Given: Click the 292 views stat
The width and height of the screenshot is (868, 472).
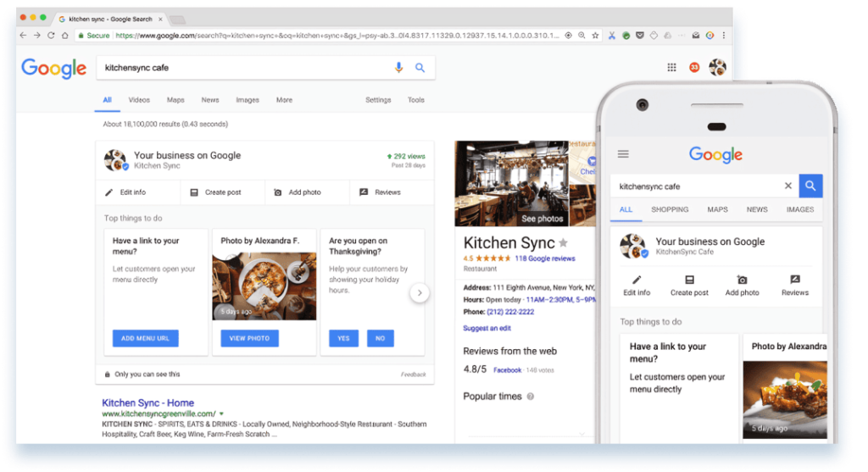Looking at the screenshot, I should [x=406, y=157].
